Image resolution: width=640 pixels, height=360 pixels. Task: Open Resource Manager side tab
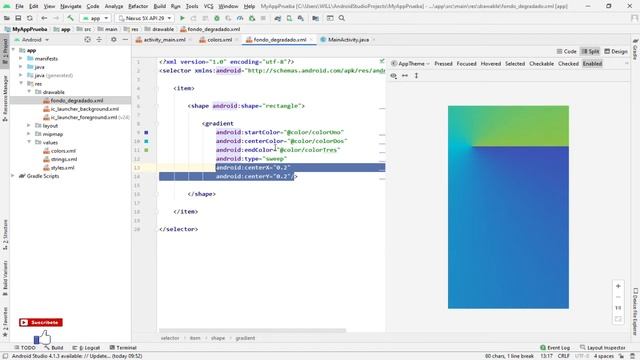coord(5,98)
